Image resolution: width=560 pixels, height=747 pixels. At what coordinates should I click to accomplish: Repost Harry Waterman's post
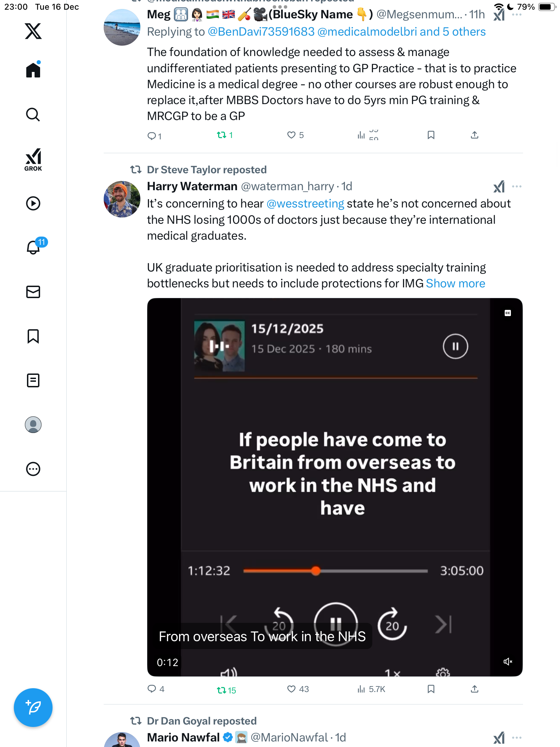point(222,690)
